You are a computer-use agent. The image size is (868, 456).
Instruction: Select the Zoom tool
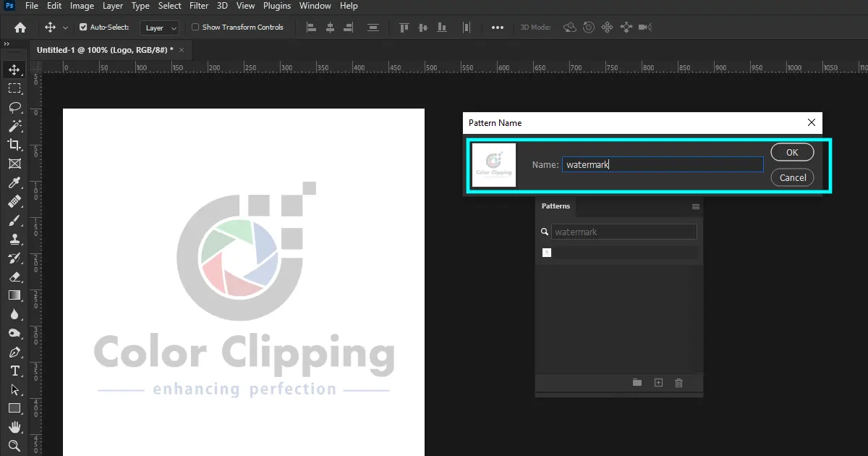[x=15, y=446]
